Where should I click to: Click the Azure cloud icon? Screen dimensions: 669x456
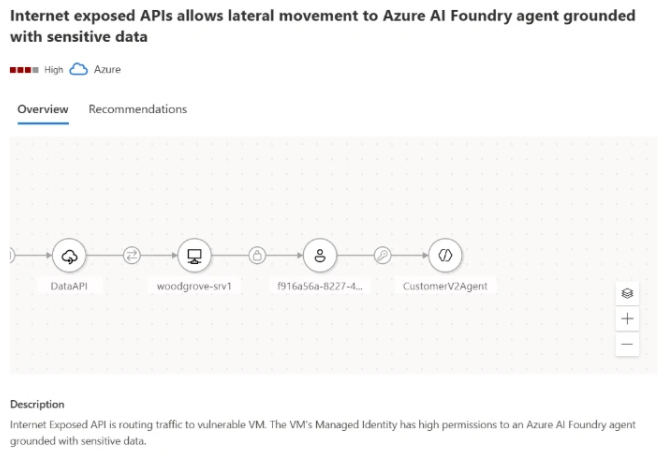click(x=78, y=69)
